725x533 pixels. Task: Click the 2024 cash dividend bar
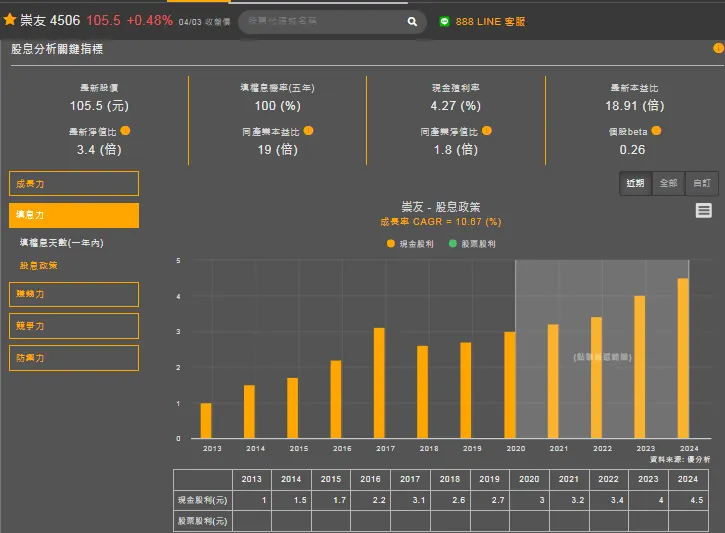pos(683,358)
